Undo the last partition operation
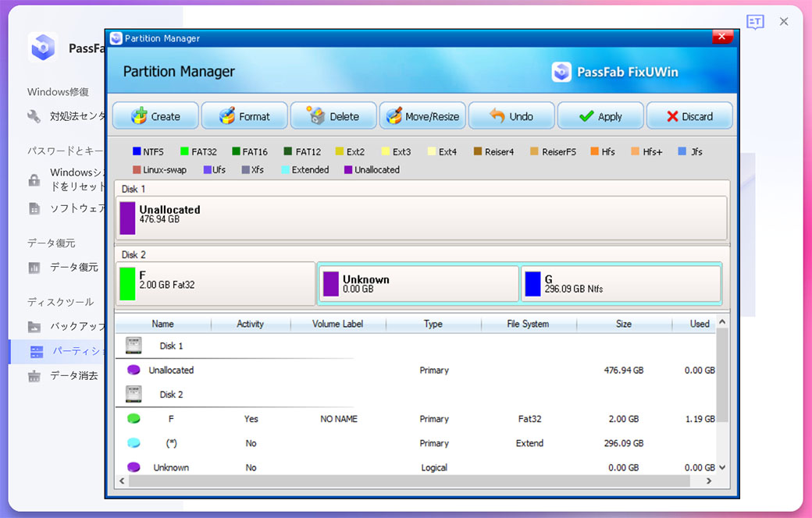The height and width of the screenshot is (518, 812). pos(511,116)
